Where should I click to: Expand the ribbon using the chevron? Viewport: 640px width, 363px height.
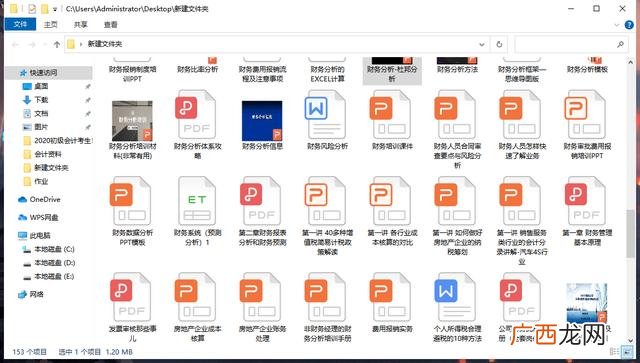[617, 25]
